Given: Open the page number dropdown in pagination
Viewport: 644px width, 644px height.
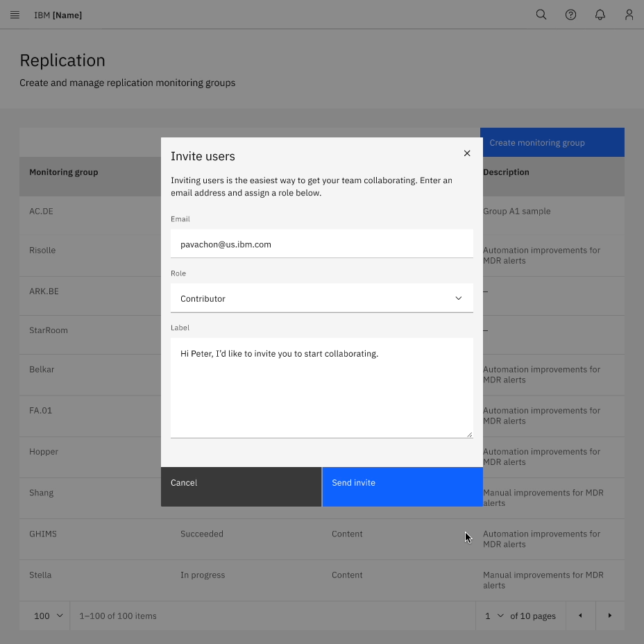Looking at the screenshot, I should pyautogui.click(x=493, y=616).
